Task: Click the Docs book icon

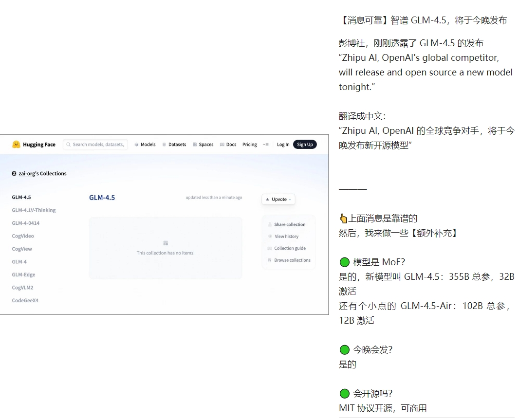Action: tap(222, 145)
